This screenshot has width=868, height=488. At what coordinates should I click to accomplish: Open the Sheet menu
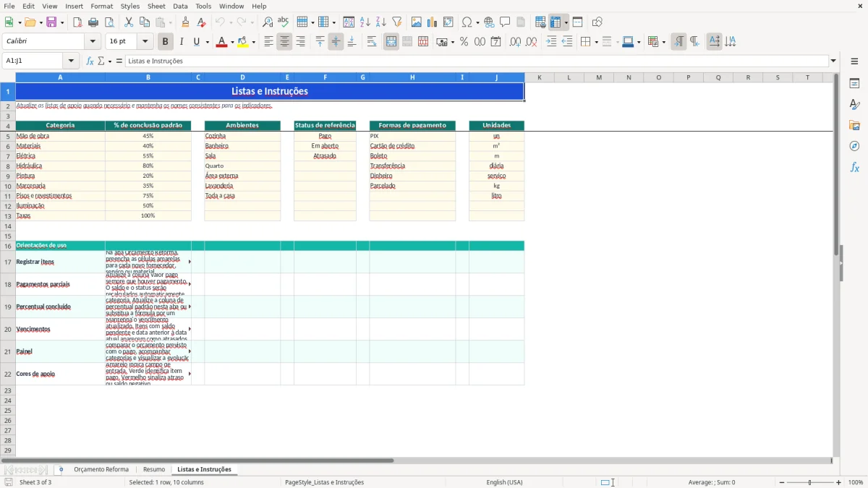pos(156,6)
